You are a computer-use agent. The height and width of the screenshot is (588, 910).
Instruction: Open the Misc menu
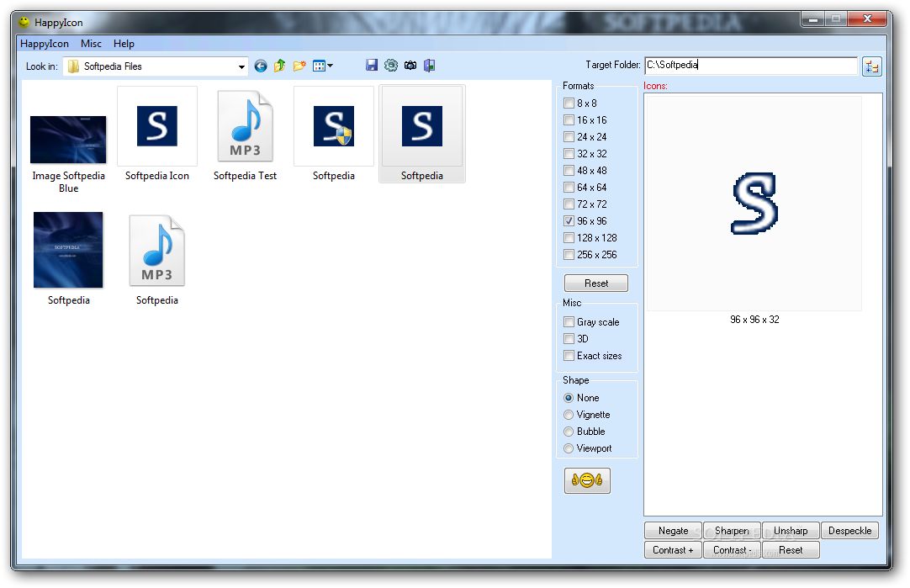pos(91,44)
